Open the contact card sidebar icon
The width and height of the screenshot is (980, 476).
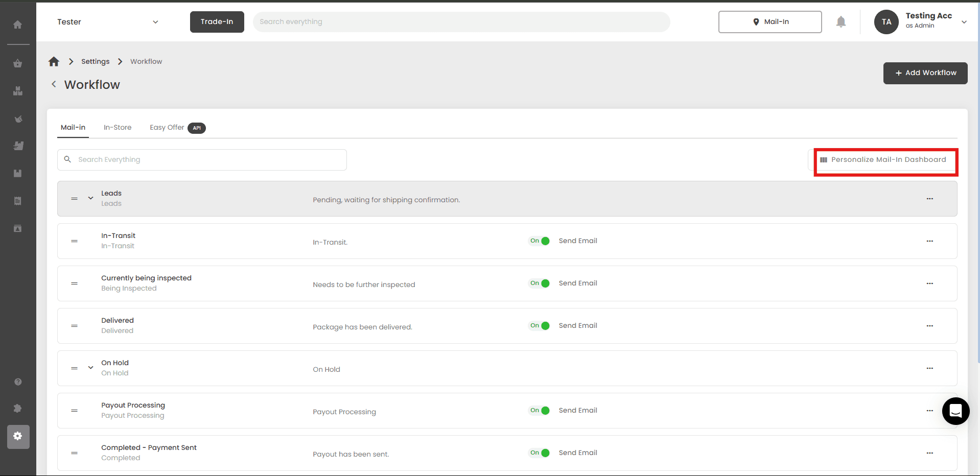[x=18, y=228]
